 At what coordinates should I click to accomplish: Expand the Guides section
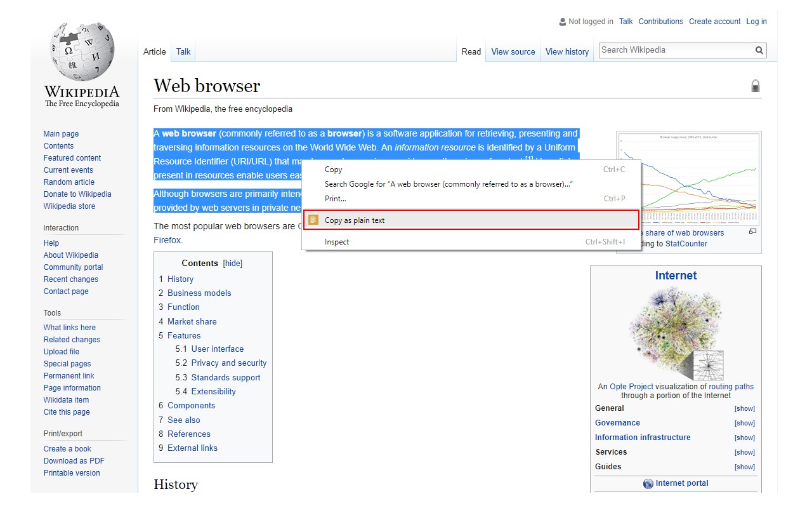(x=745, y=467)
